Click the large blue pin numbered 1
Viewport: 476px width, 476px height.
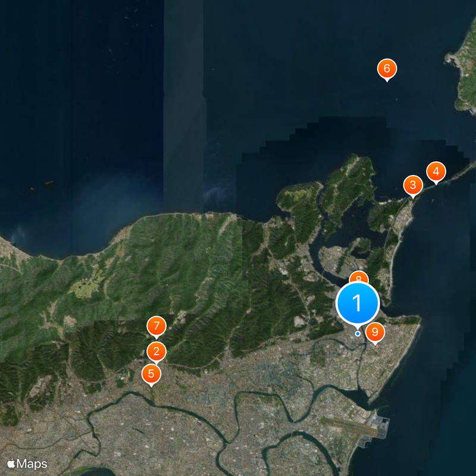tap(358, 303)
